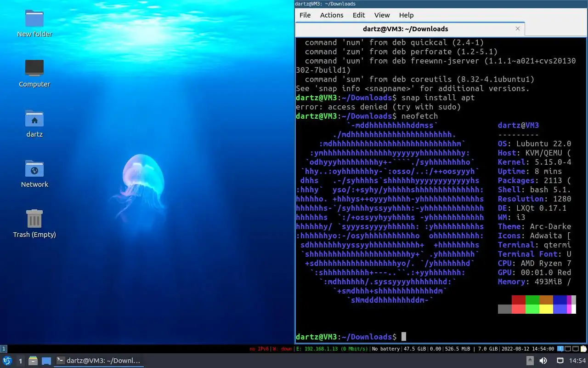Open the View menu in QTerminal
This screenshot has height=368, width=588.
[382, 15]
